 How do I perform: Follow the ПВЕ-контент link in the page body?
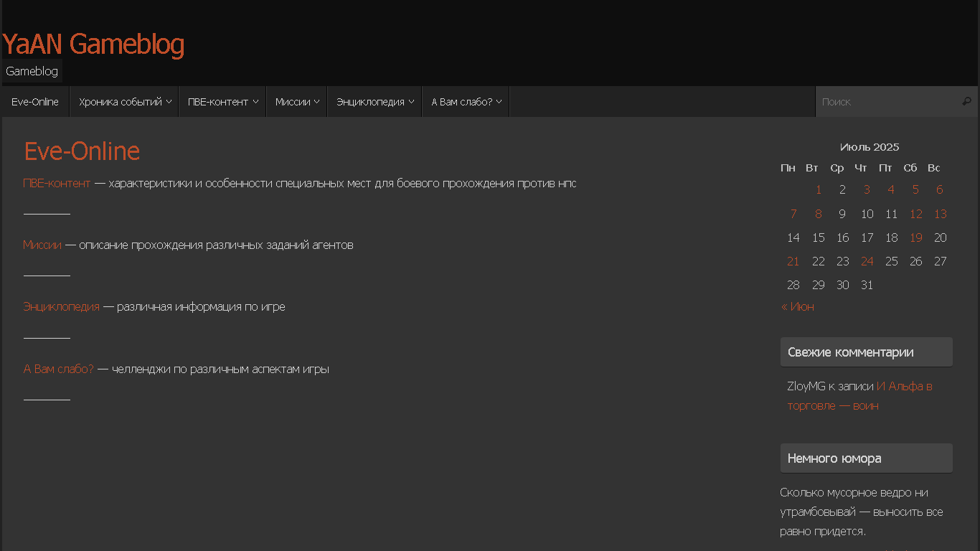57,183
